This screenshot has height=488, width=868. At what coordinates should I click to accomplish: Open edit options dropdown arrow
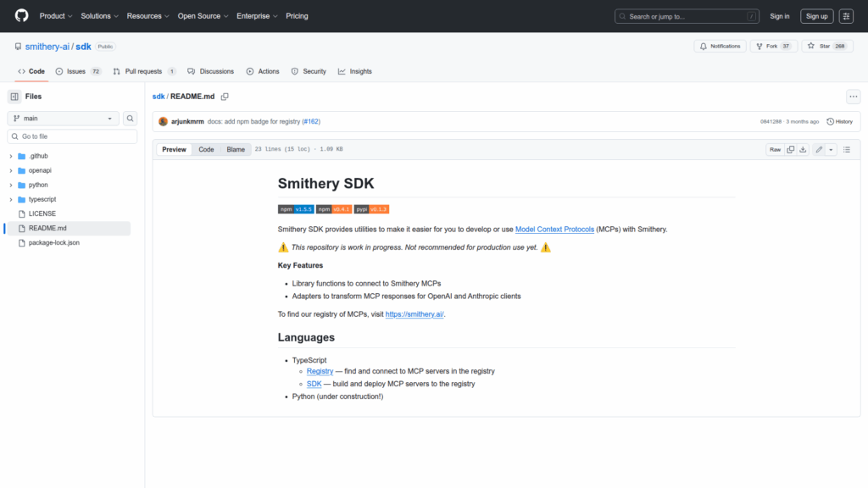coord(831,149)
